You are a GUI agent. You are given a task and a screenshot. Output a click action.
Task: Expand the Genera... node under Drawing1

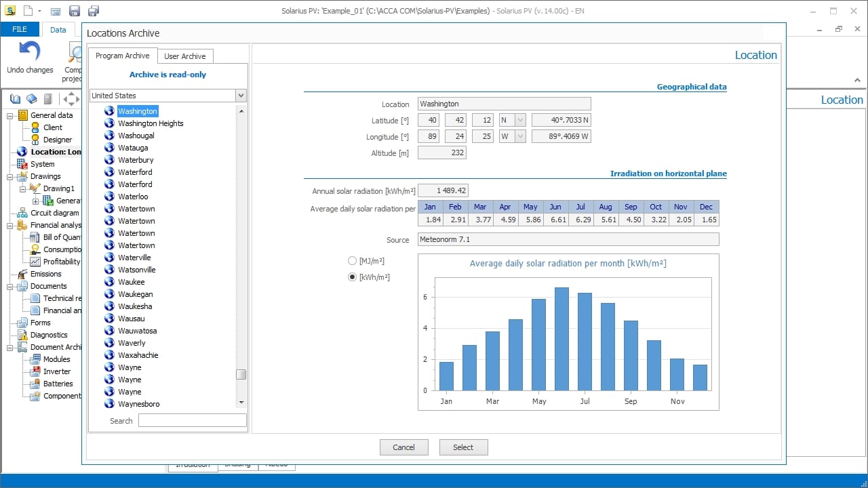(36, 201)
